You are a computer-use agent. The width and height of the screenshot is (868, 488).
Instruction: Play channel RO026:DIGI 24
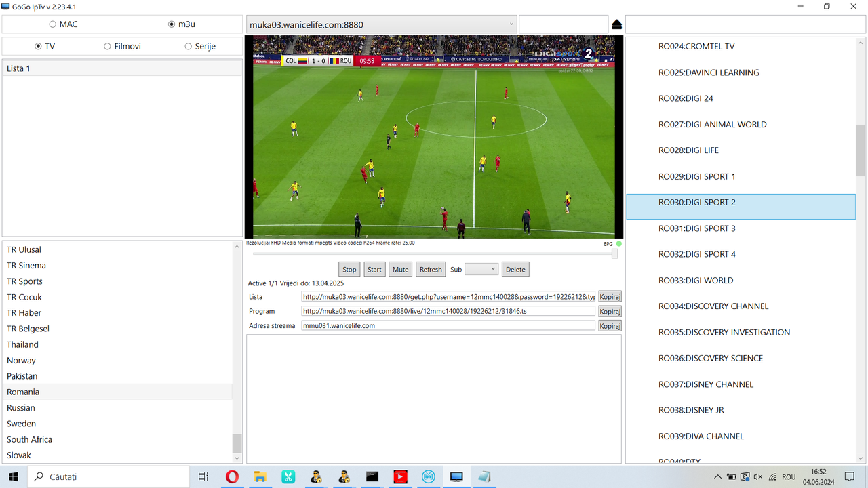741,98
